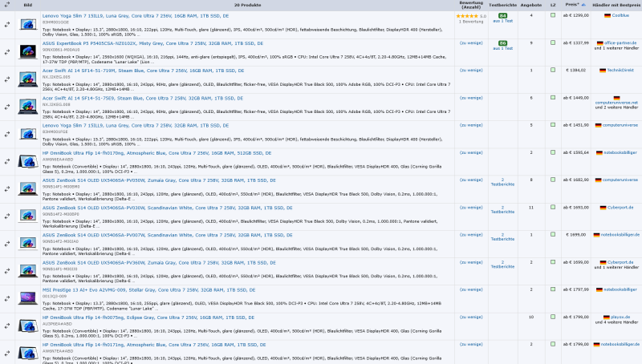Click 'aus 1 Test' under the 84 score
Screen dimensions: 642x364
click(x=503, y=21)
